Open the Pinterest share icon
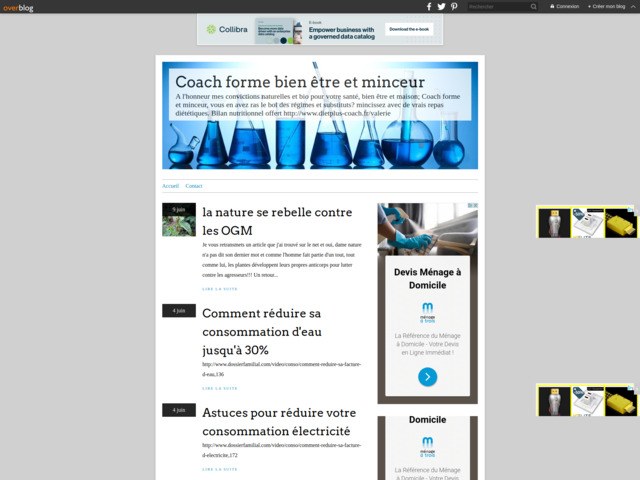This screenshot has width=640, height=480. 454,6
